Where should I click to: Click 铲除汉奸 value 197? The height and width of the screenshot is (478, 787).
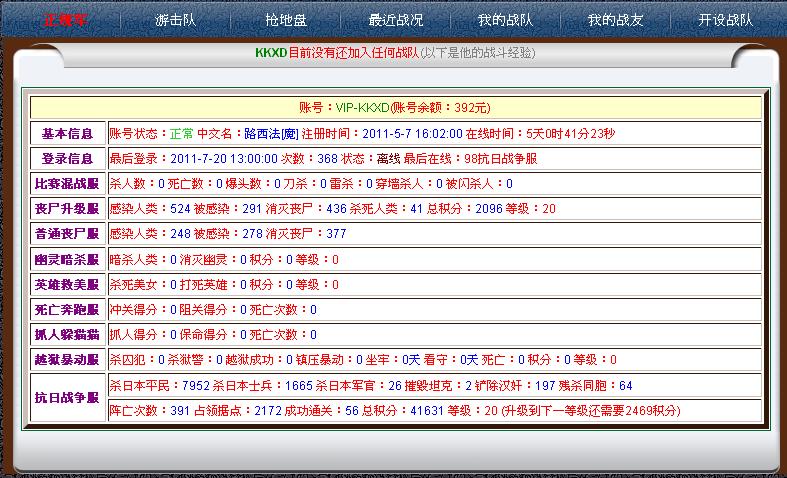click(x=545, y=386)
